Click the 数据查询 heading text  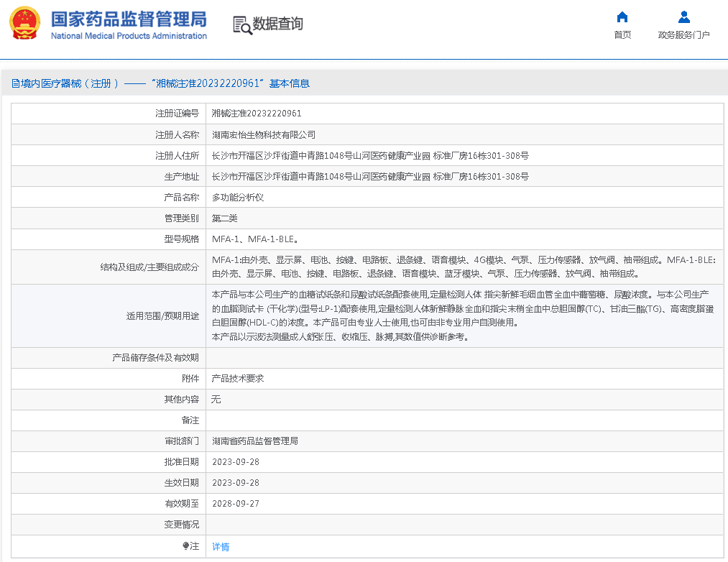tap(277, 24)
